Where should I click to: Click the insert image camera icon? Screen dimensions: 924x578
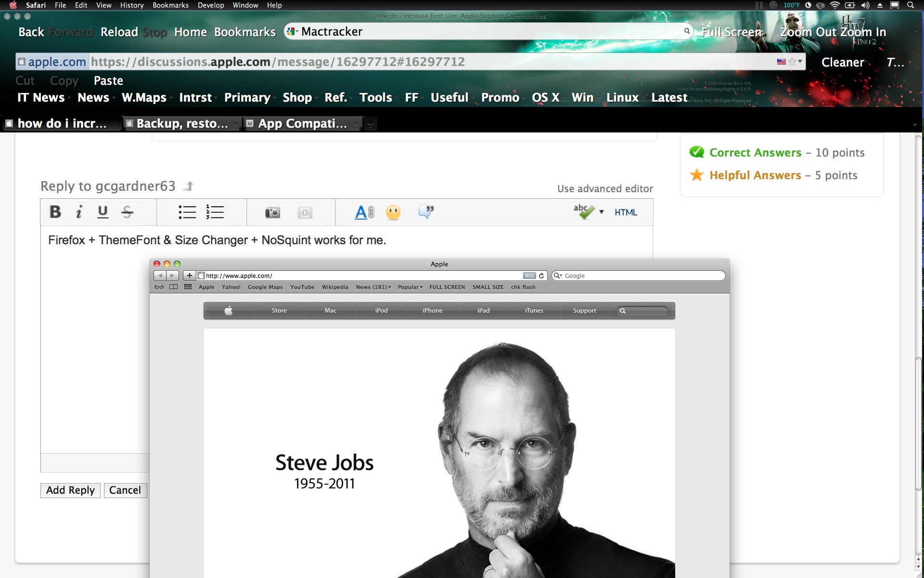(x=272, y=212)
